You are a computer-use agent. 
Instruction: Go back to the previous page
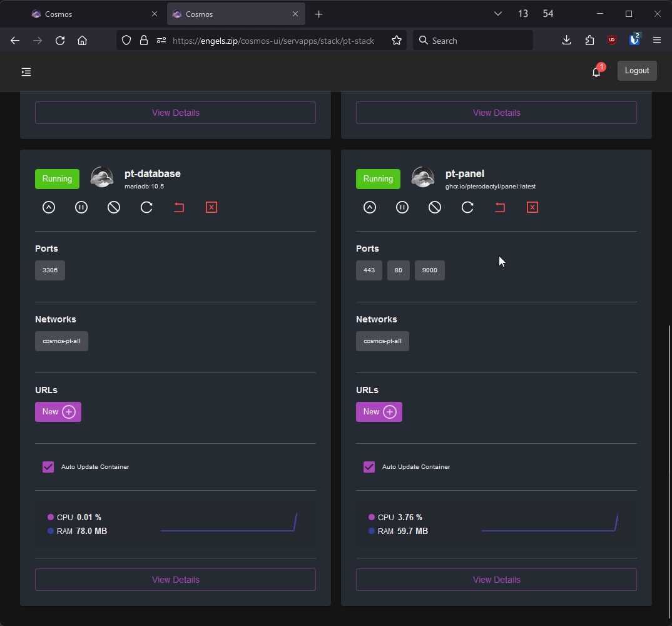[15, 40]
